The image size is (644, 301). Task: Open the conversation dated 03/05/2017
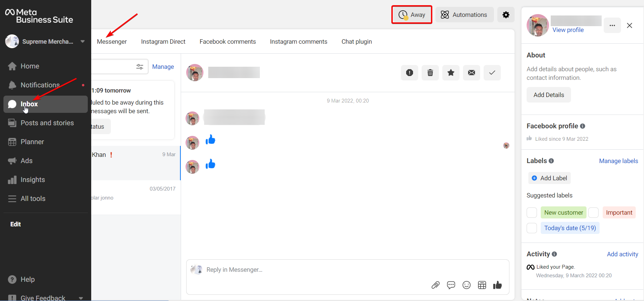[136, 198]
